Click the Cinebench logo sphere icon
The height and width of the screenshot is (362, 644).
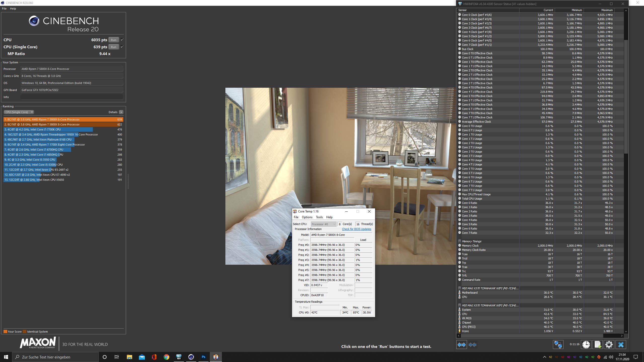tap(34, 21)
